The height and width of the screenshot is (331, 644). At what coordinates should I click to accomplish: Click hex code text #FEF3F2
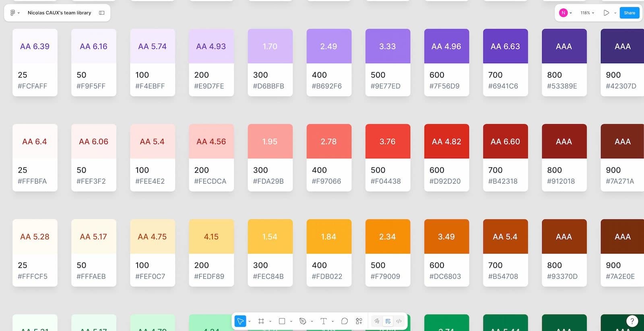tap(91, 181)
